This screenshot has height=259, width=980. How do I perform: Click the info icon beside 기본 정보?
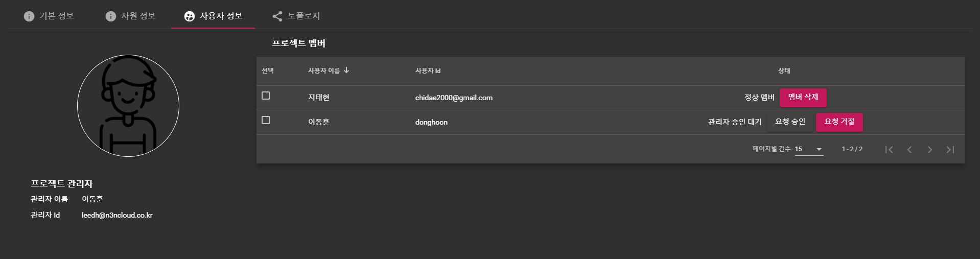tap(29, 16)
